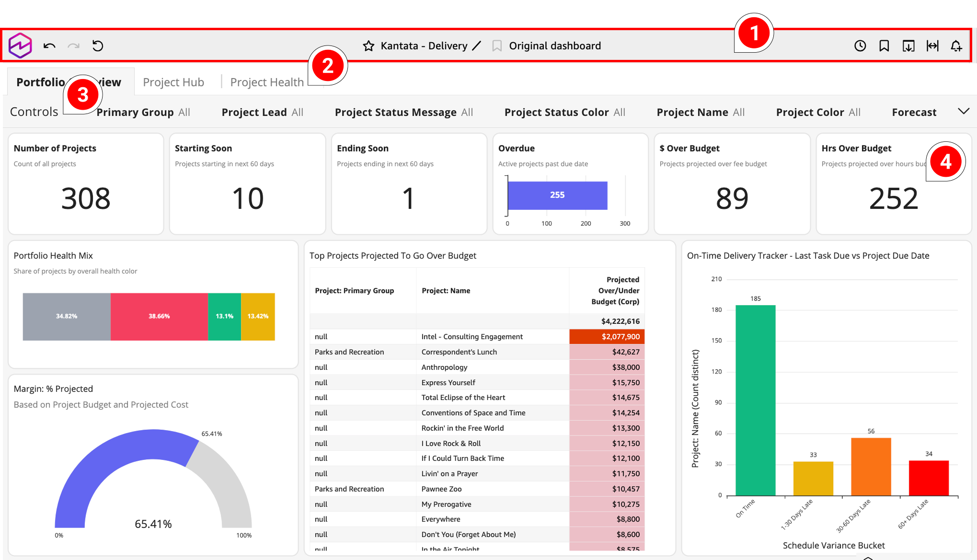977x560 pixels.
Task: Open the schedule clock icon
Action: [x=860, y=46]
